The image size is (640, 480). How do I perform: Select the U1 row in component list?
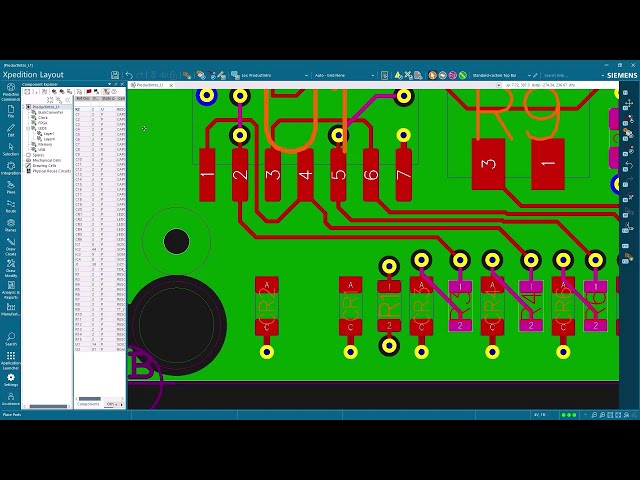pos(100,344)
